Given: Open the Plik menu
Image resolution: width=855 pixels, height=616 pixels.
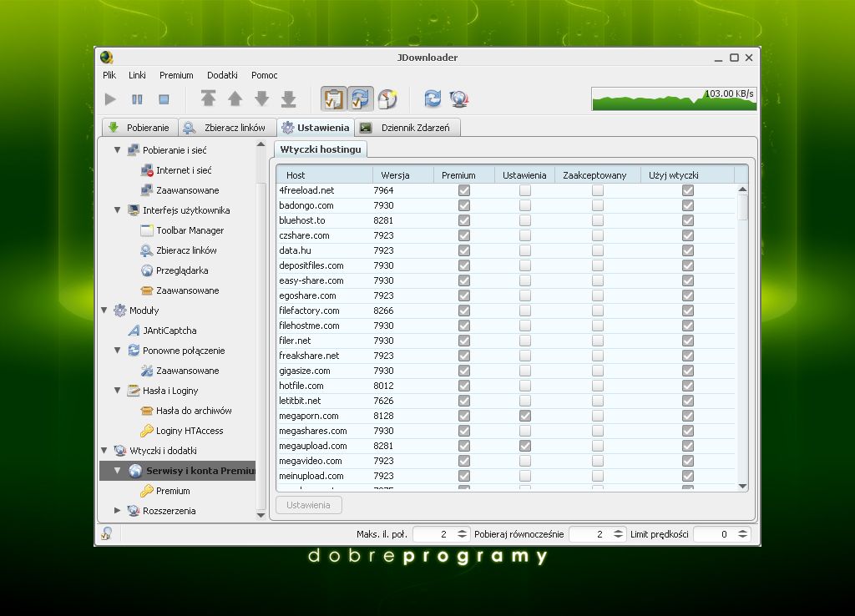Looking at the screenshot, I should click(x=109, y=75).
